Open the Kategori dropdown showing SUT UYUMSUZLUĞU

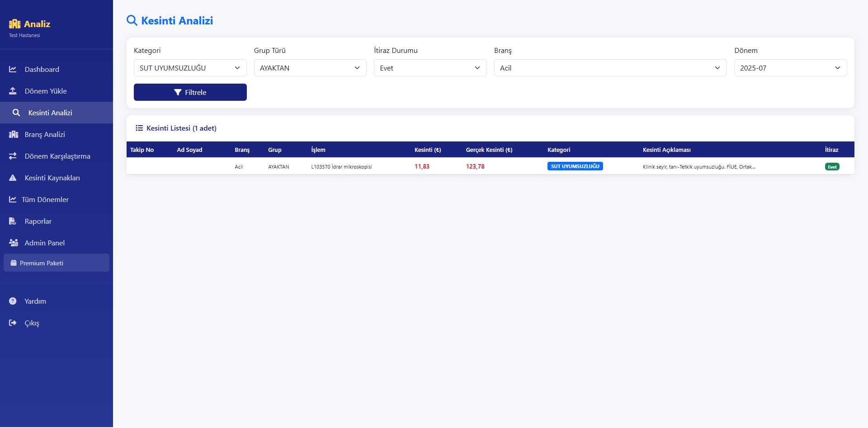190,68
